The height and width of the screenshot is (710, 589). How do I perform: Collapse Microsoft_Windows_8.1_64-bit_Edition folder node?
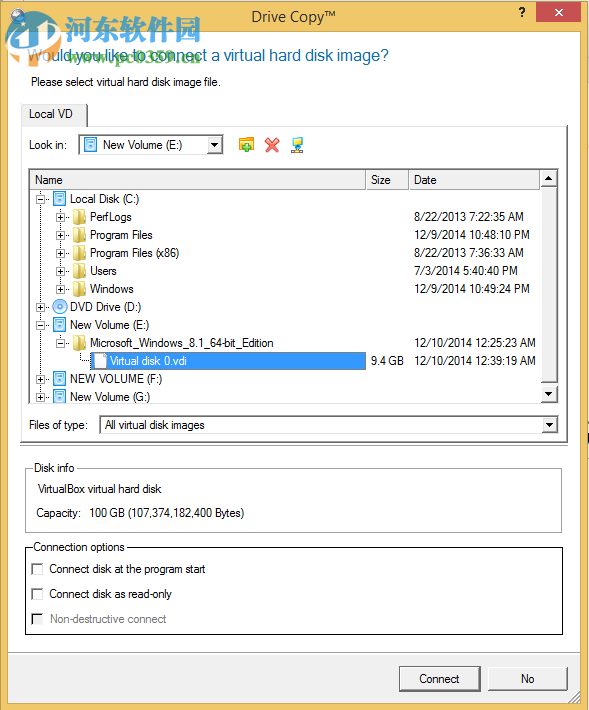tap(60, 343)
